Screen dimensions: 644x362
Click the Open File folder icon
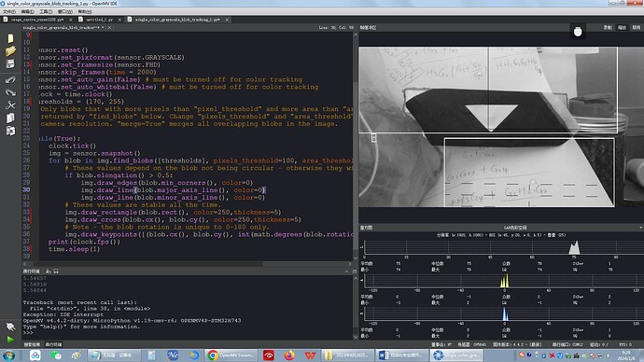tap(10, 51)
